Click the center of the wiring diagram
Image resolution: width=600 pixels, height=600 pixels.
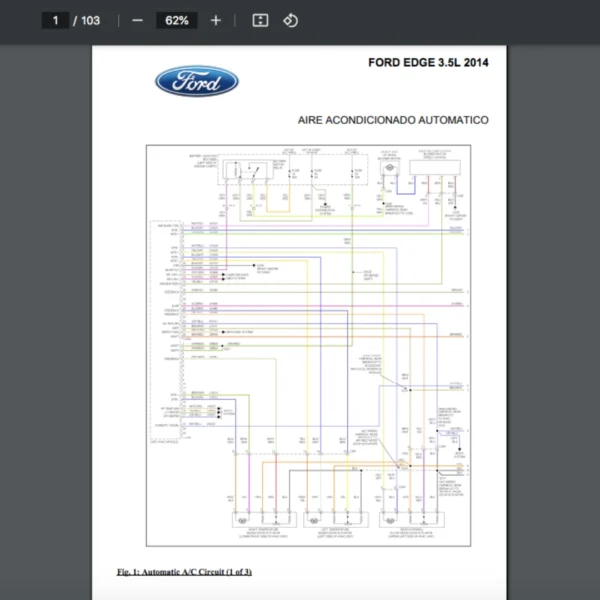pyautogui.click(x=306, y=345)
